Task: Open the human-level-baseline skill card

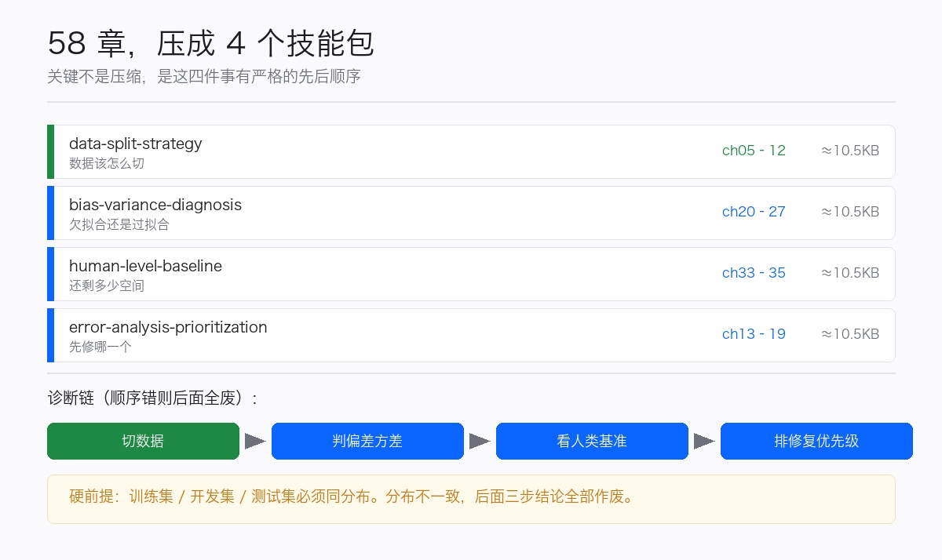Action: pyautogui.click(x=471, y=274)
